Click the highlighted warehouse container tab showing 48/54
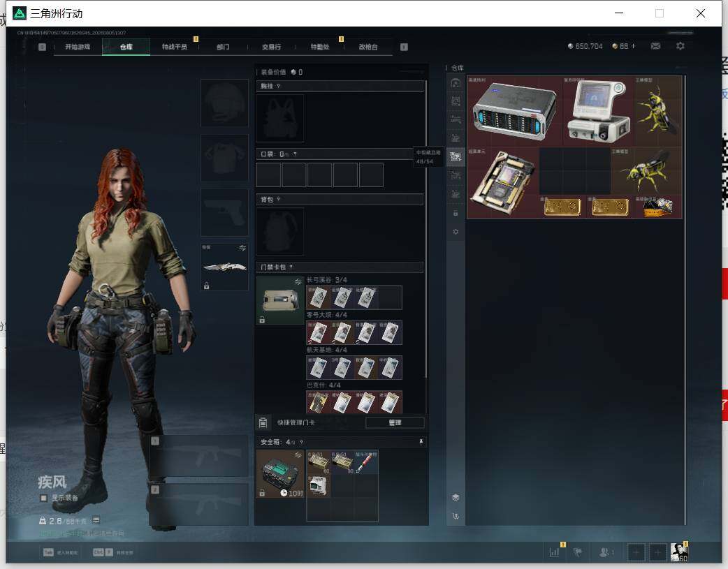 (456, 157)
